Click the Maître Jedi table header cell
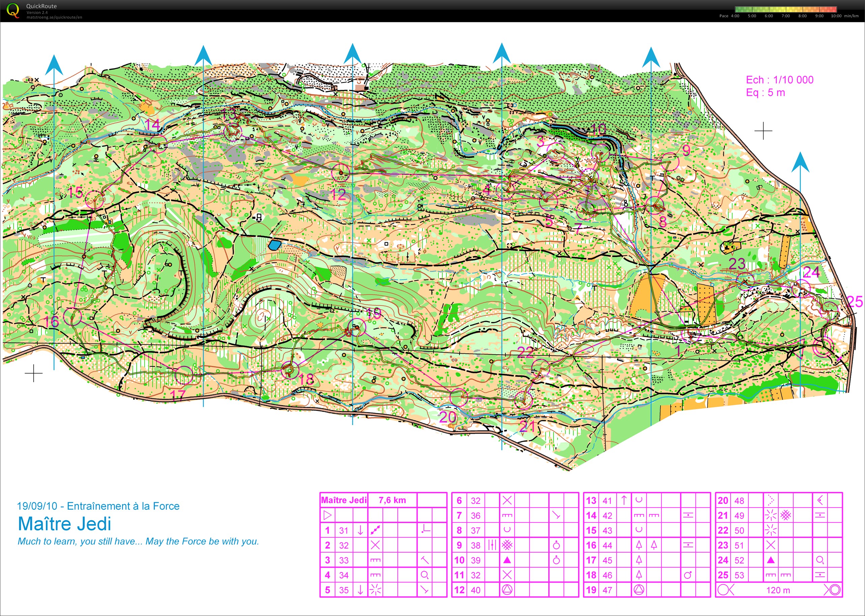 point(344,500)
